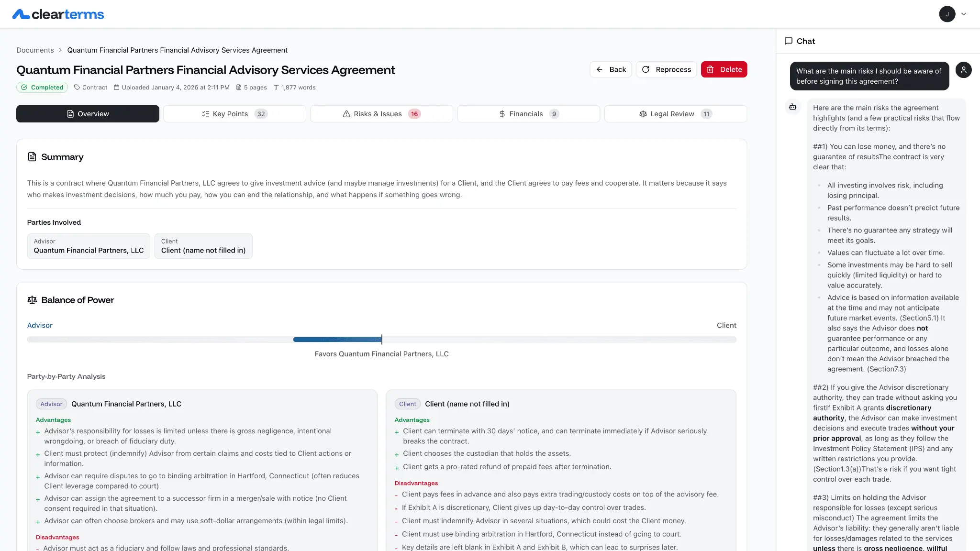Open the Financials tab
This screenshot has width=980, height=551.
click(529, 114)
